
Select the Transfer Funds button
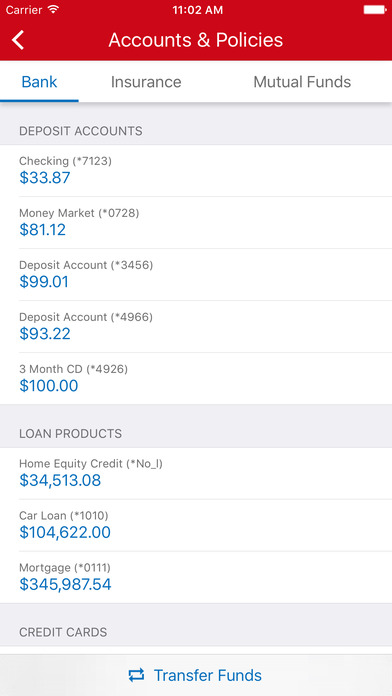(196, 675)
